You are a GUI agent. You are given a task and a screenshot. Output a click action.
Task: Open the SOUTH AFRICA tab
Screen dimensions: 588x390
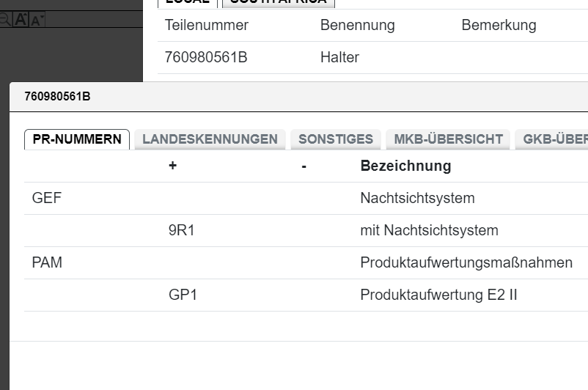coord(278,2)
